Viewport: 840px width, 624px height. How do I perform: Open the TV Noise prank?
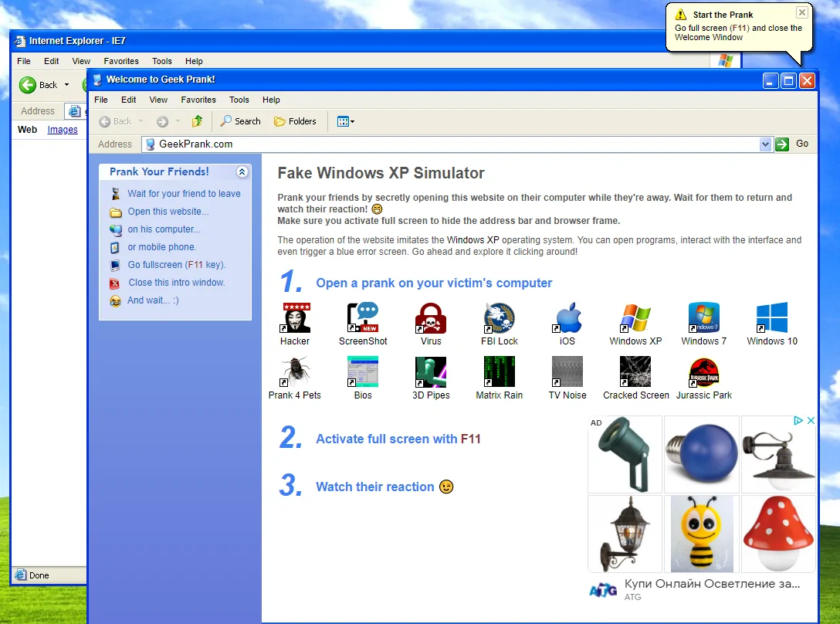(567, 378)
